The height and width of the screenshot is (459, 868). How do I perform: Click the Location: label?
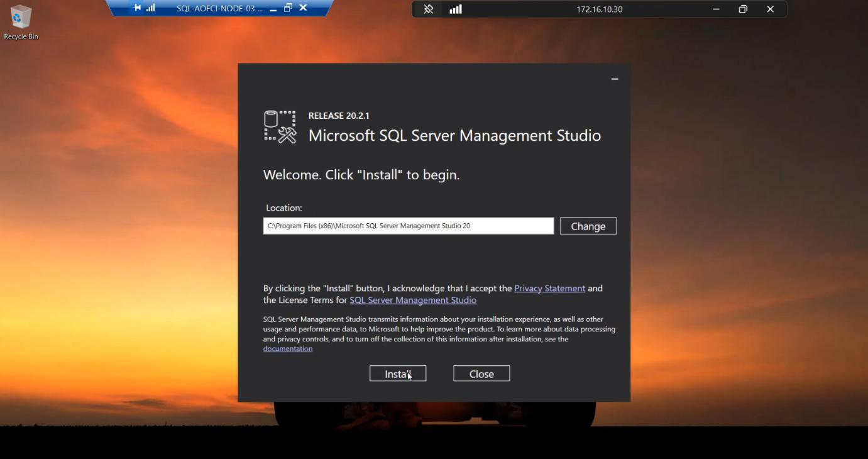point(284,207)
